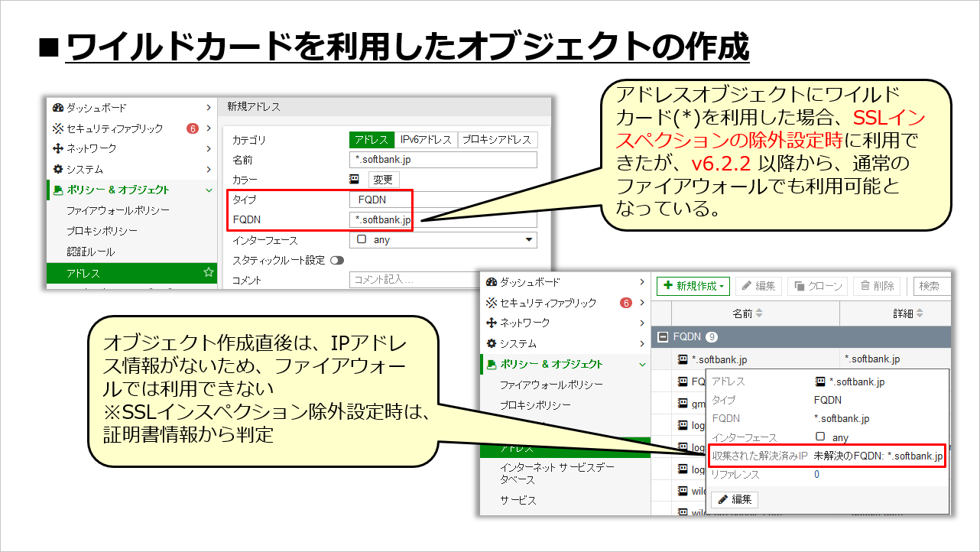Screen dimensions: 980x552
Task: Click Network arrows icon in New Address sidebar
Action: pos(58,148)
